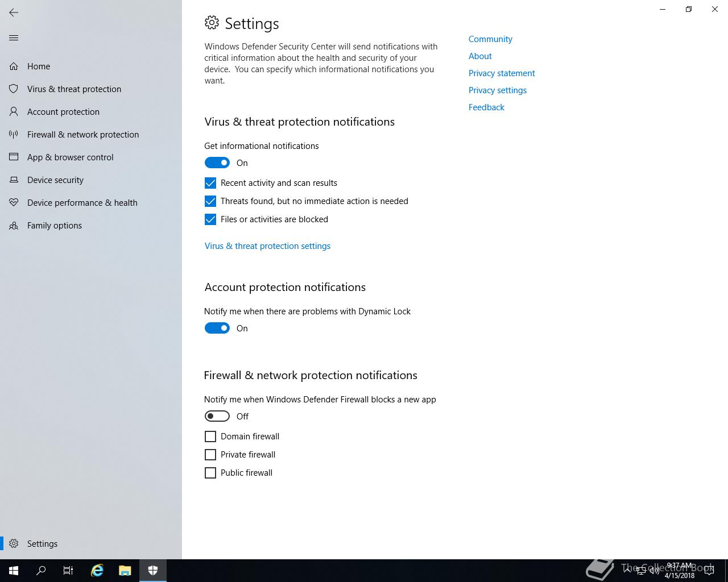
Task: Uncheck Threats found, no immediate action needed
Action: (210, 201)
